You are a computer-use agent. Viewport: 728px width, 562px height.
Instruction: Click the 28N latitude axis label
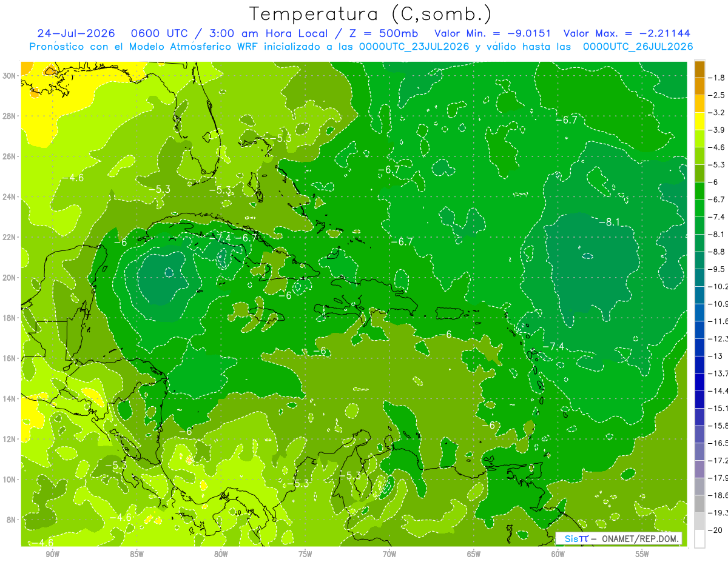coord(10,116)
